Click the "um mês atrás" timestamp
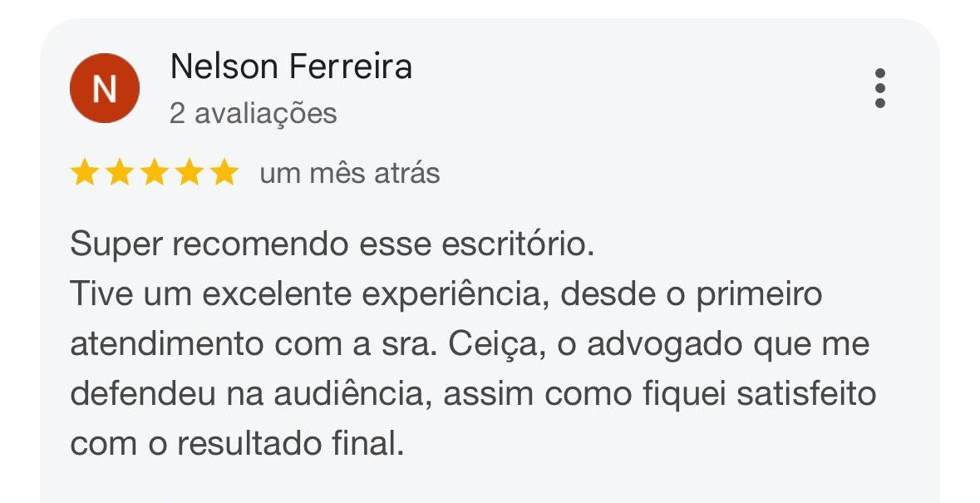This screenshot has height=503, width=980. tap(349, 174)
